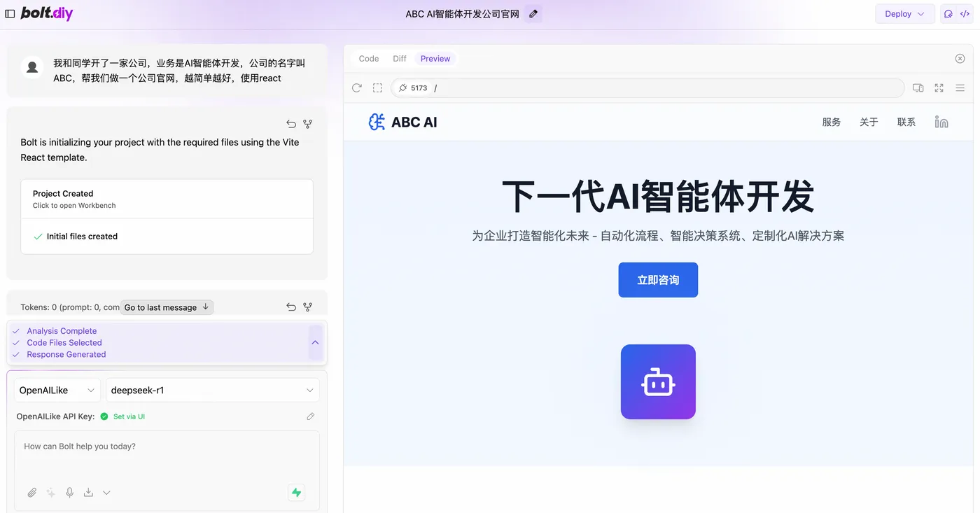Toggle the sidebar panel icon
Viewport: 980px width, 513px height.
pyautogui.click(x=10, y=13)
